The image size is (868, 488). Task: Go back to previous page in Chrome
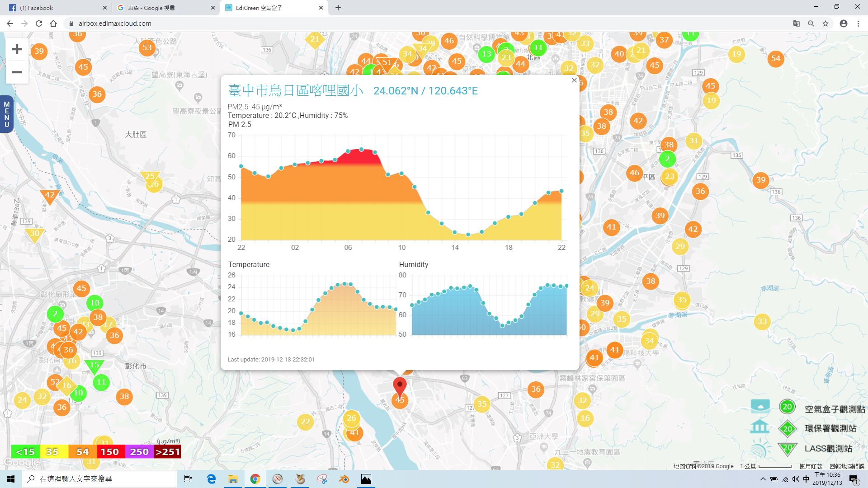click(x=10, y=23)
